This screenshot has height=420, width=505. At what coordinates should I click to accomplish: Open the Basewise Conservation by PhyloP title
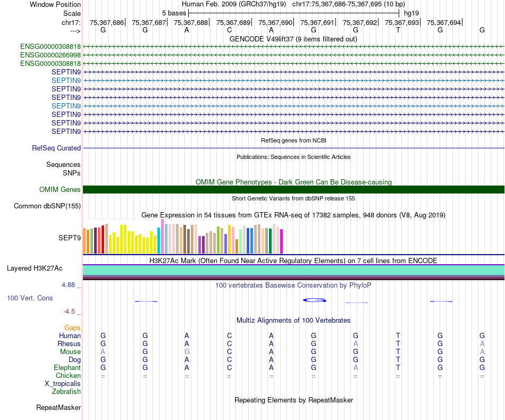click(293, 285)
